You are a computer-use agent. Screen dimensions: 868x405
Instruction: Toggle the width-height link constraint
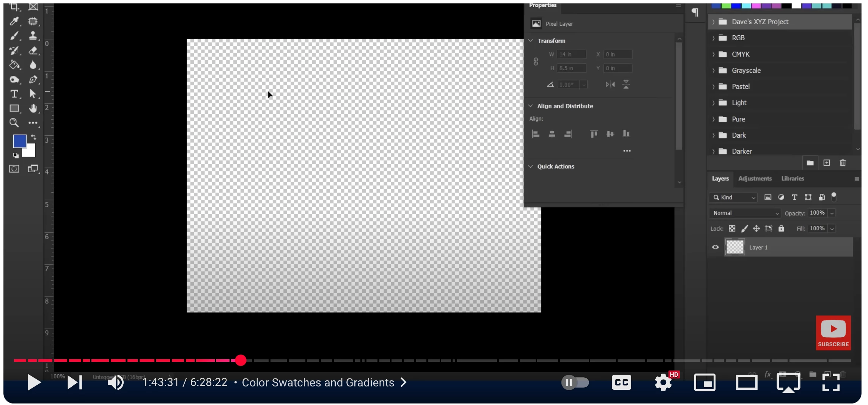coord(536,61)
